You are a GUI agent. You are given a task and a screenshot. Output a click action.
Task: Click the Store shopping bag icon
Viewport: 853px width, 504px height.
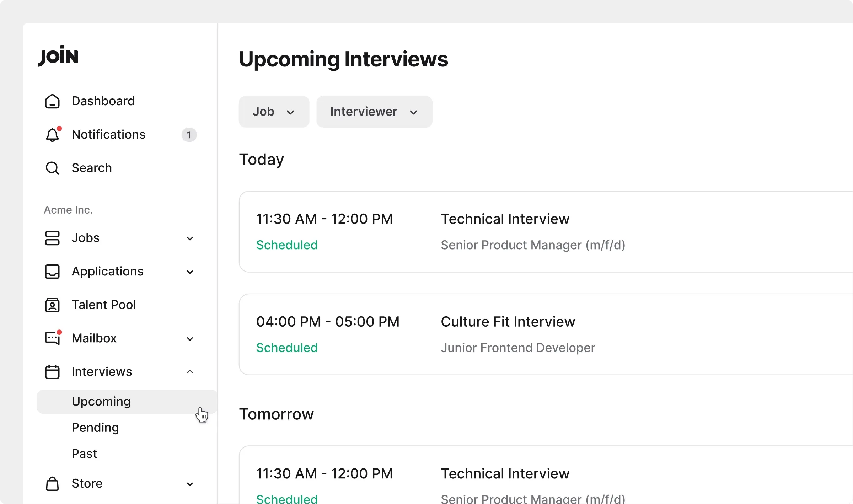pos(52,484)
